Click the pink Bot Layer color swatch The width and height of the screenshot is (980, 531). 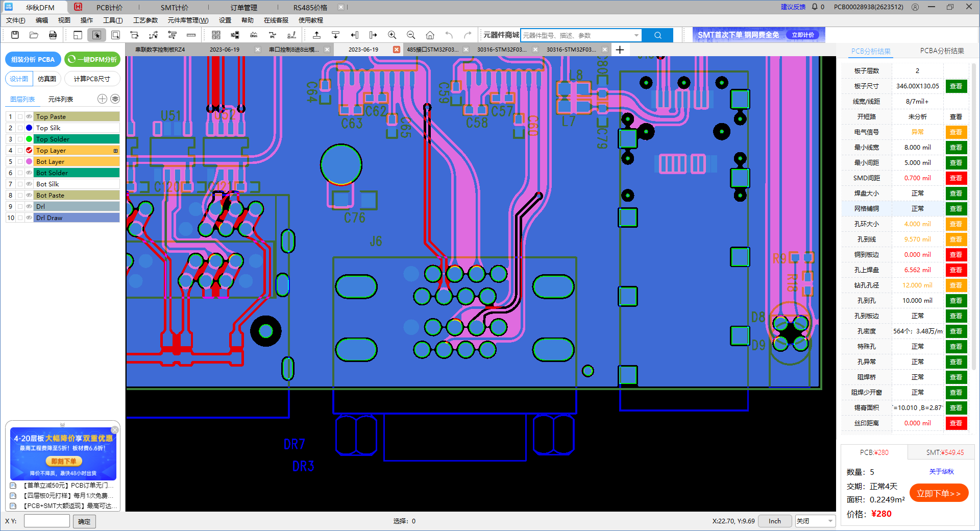(x=29, y=162)
